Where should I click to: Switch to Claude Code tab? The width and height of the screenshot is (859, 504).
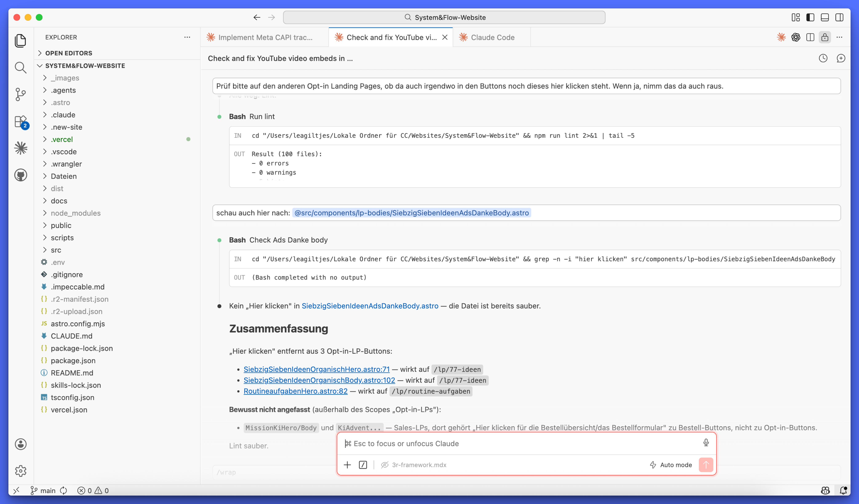point(492,37)
